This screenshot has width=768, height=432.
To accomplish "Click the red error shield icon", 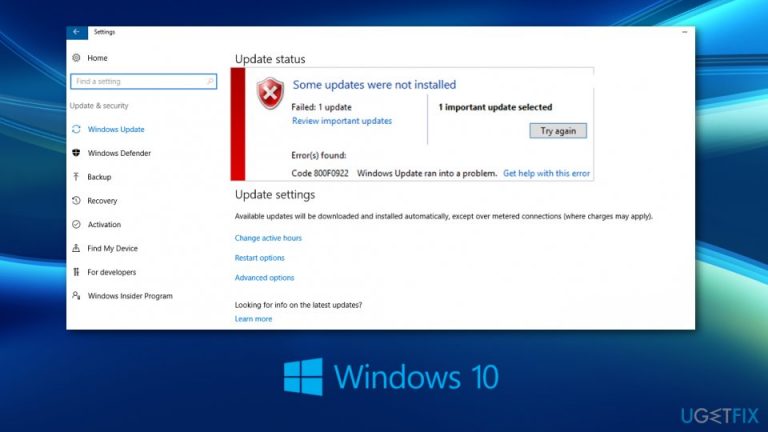I will [270, 93].
